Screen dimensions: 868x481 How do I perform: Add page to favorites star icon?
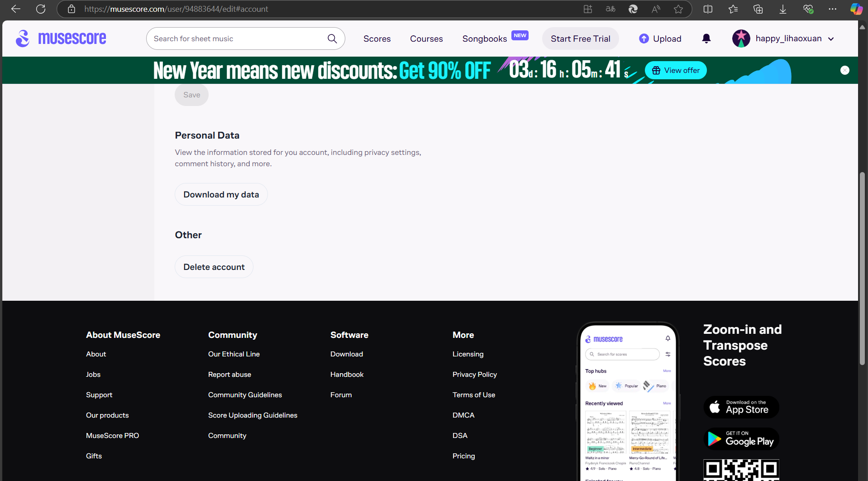click(x=678, y=9)
